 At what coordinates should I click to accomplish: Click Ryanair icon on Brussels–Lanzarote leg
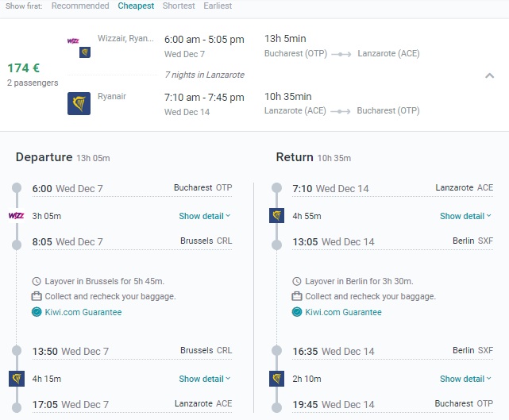pos(16,379)
